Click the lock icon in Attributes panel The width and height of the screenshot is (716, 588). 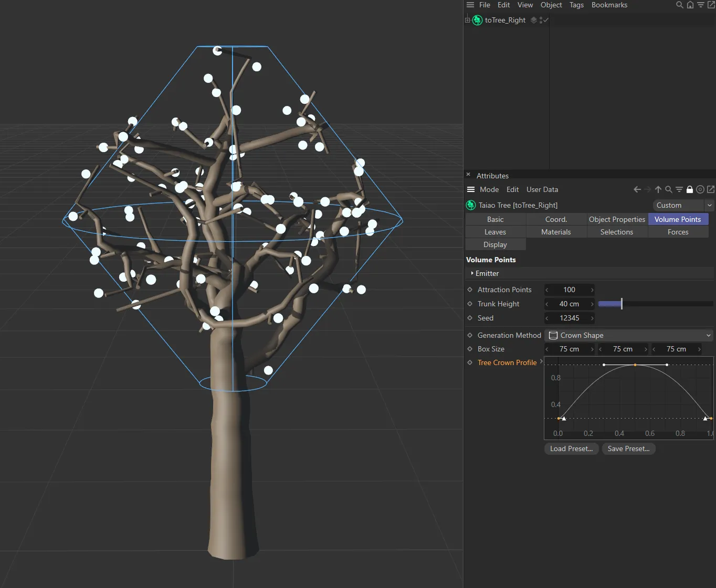(690, 189)
